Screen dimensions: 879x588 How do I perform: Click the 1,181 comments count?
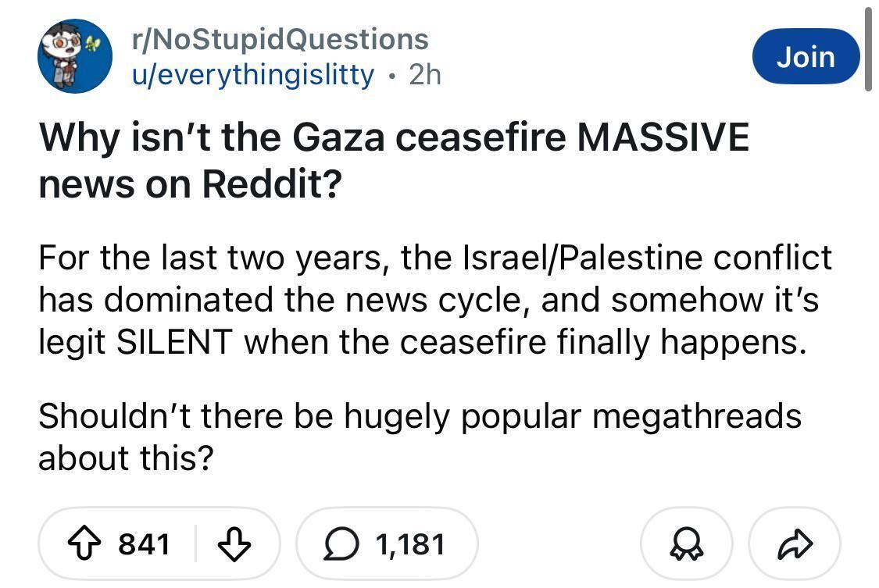(x=409, y=543)
